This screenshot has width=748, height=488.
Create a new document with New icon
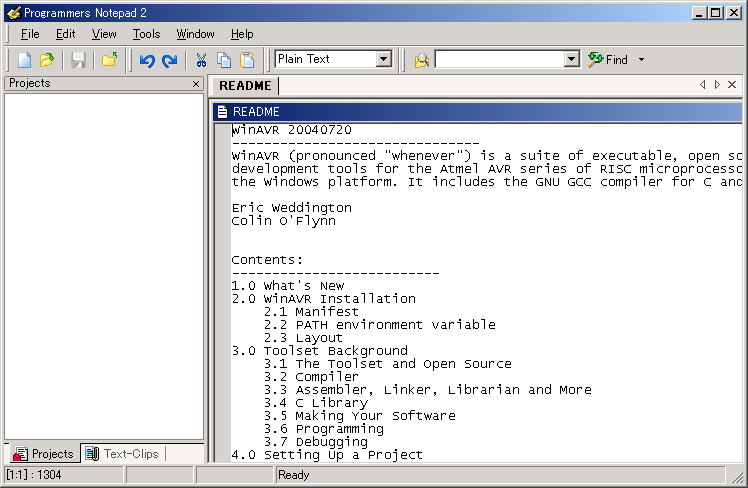[x=24, y=60]
